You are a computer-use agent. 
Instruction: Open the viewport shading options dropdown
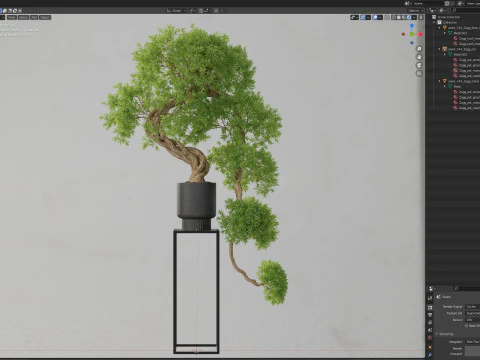[x=414, y=17]
